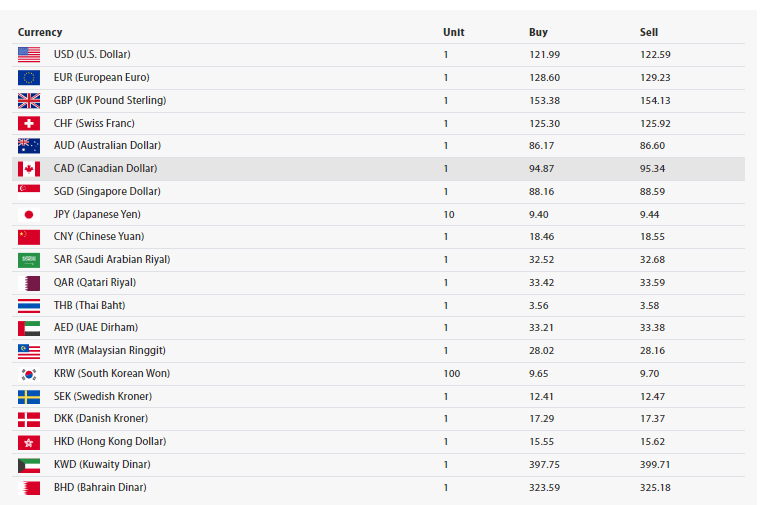762x505 pixels.
Task: Click the Kuwait flag icon
Action: click(29, 465)
